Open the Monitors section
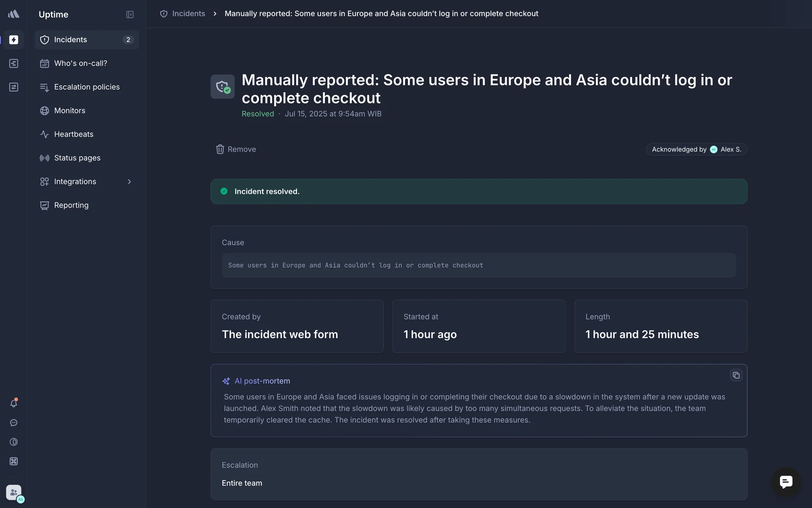Screen dimensions: 812x508 [70, 111]
